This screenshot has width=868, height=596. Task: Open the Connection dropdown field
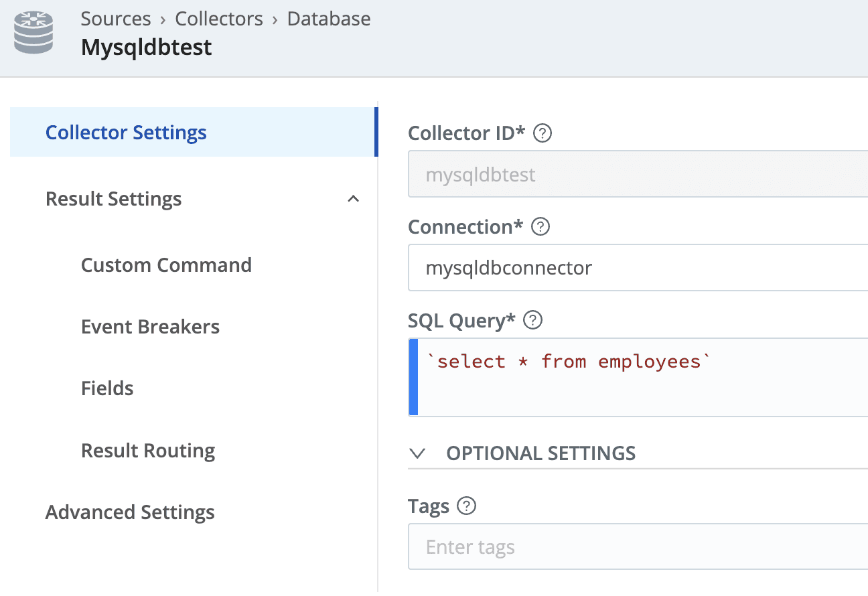636,269
